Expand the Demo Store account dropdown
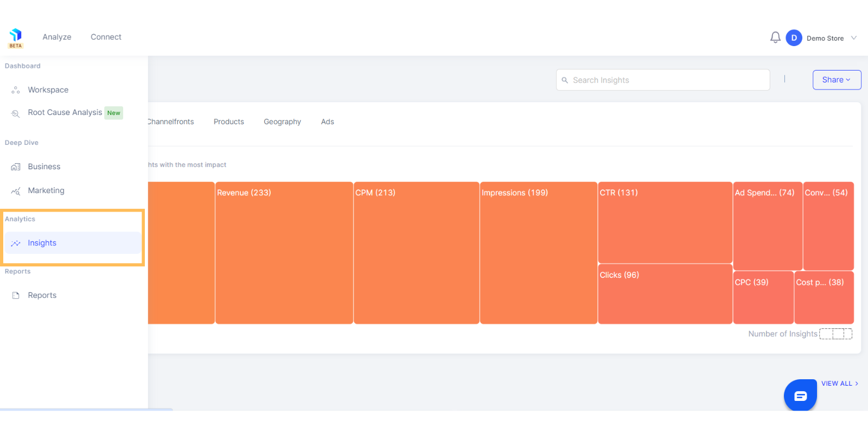This screenshot has height=434, width=868. coord(854,38)
